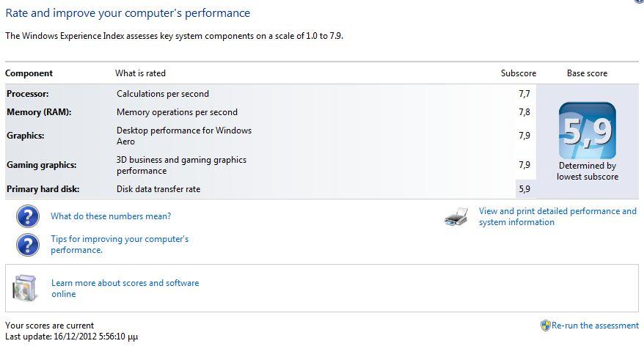Click the highlighted 5,9 disk subscore

(x=525, y=189)
